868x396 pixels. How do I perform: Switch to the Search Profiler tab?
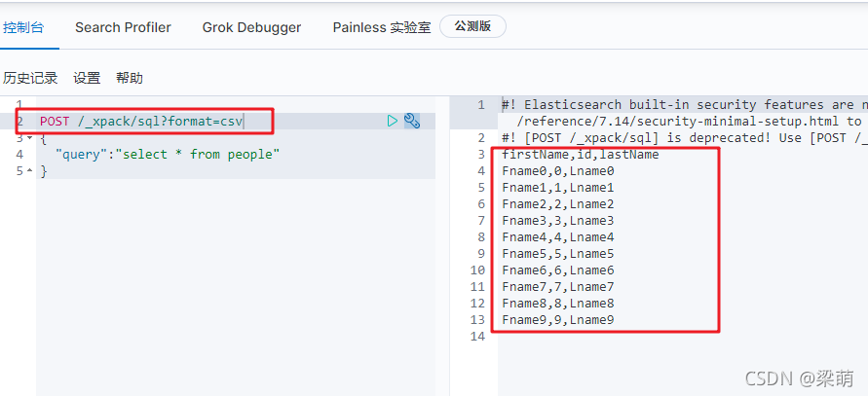click(123, 27)
